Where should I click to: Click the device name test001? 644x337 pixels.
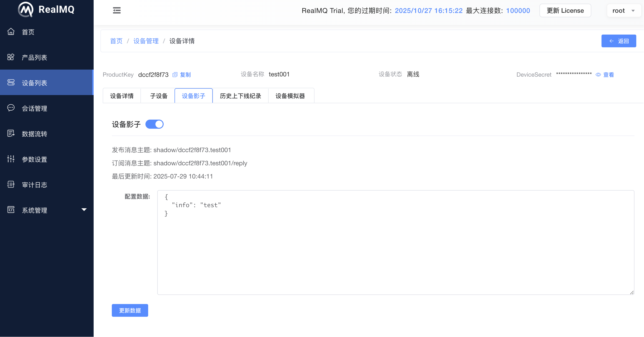(279, 74)
